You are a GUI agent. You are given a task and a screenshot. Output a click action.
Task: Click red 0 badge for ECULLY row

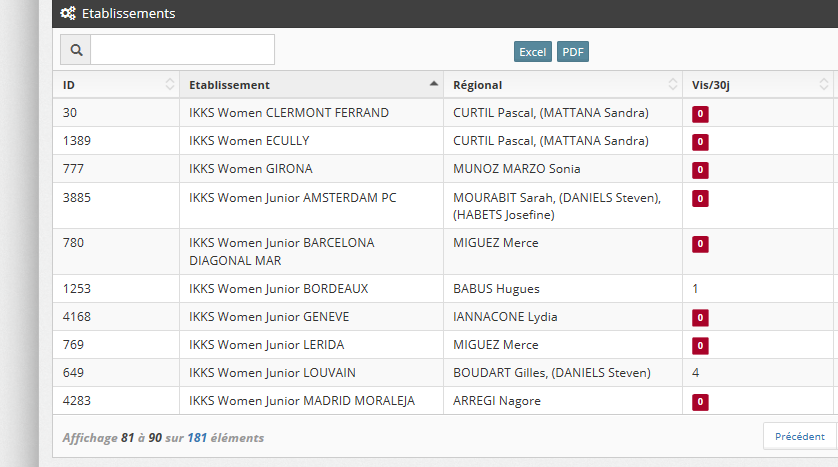pyautogui.click(x=700, y=142)
